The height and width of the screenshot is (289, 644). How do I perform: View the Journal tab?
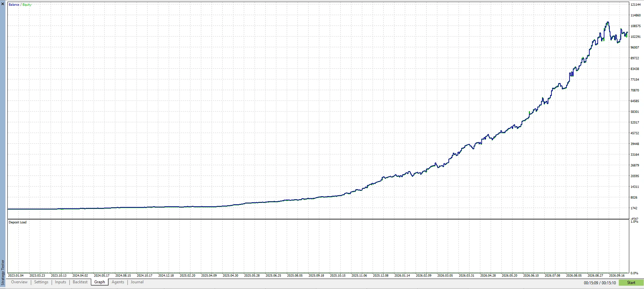[x=137, y=282]
